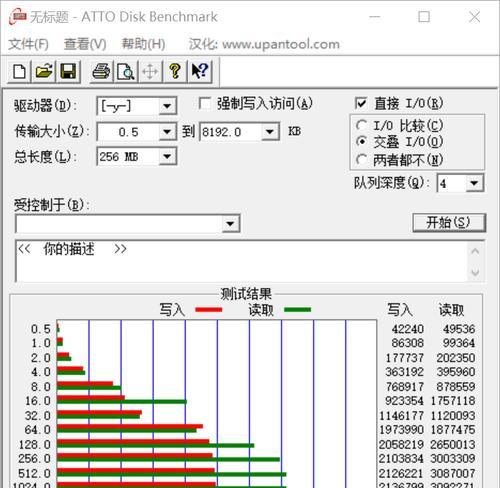Open the 文件(F) menu
The image size is (500, 488).
pyautogui.click(x=28, y=44)
